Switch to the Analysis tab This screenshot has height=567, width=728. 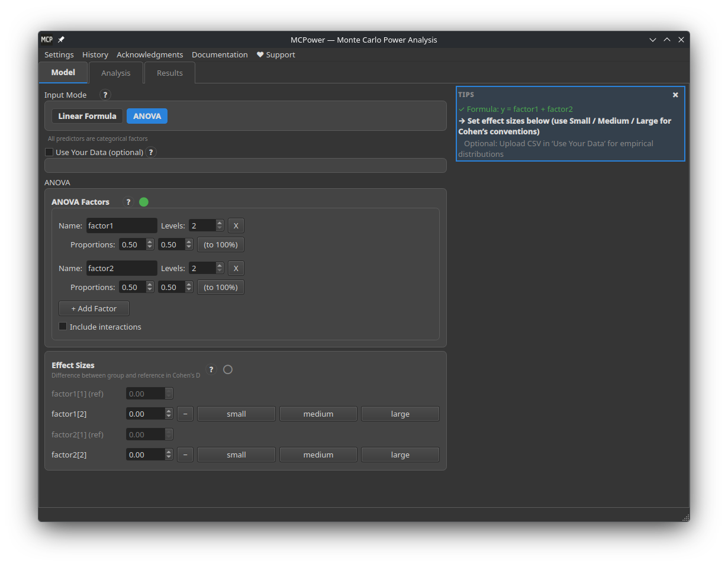(x=115, y=72)
